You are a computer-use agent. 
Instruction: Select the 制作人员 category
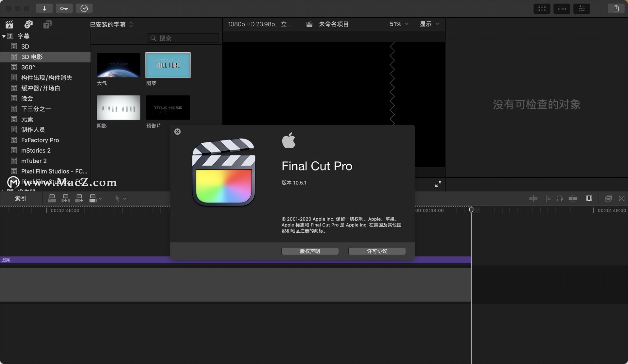(45, 130)
